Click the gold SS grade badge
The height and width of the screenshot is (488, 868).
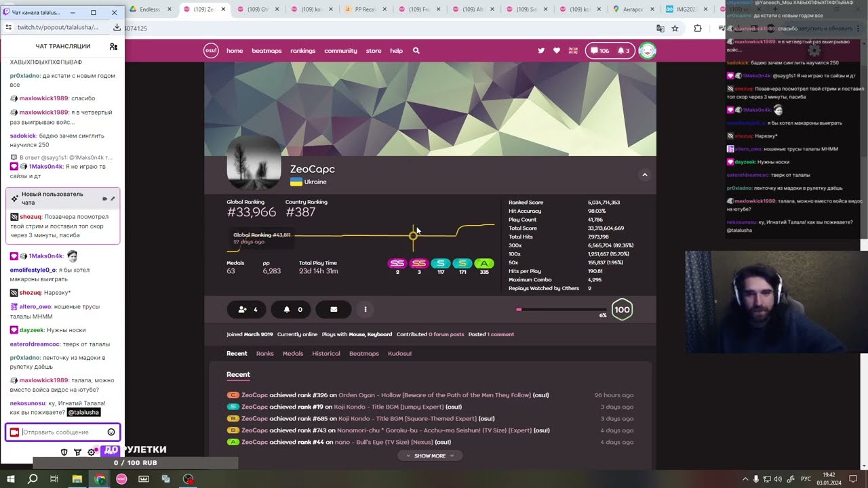coord(419,263)
